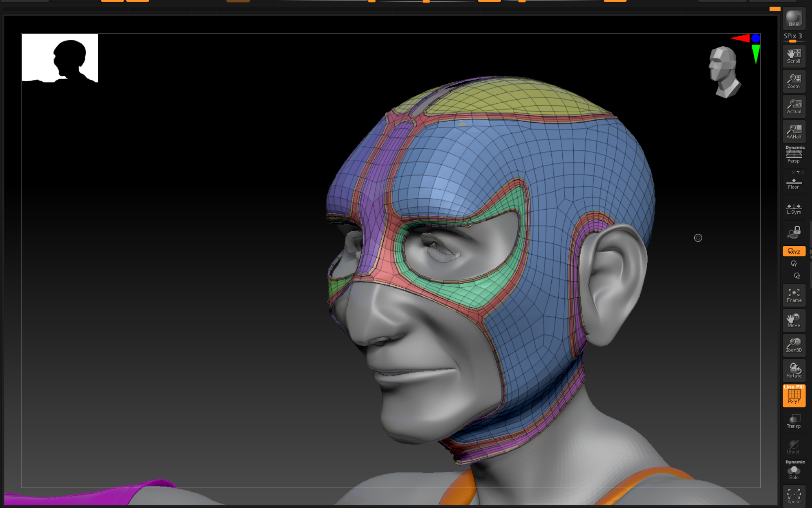Screen dimensions: 812x508
Task: Click the green Y axis cone
Action: [756, 54]
